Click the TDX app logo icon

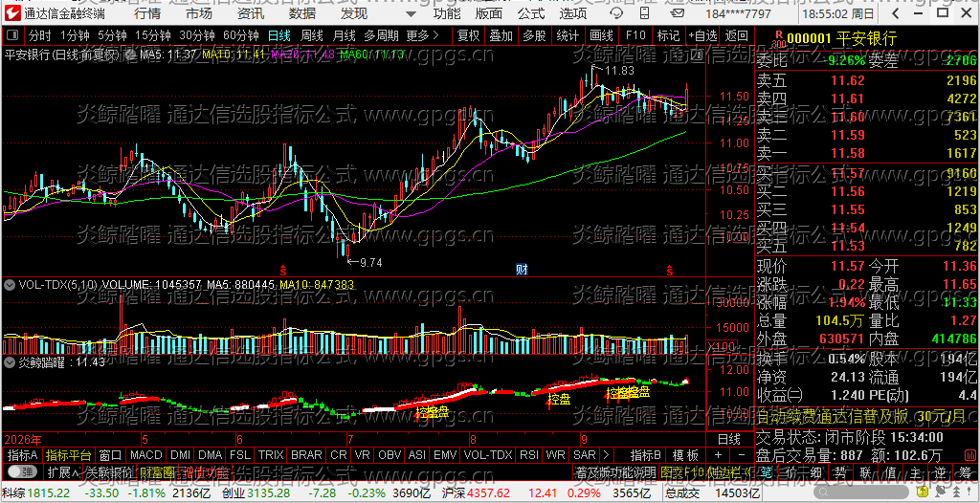pyautogui.click(x=13, y=13)
